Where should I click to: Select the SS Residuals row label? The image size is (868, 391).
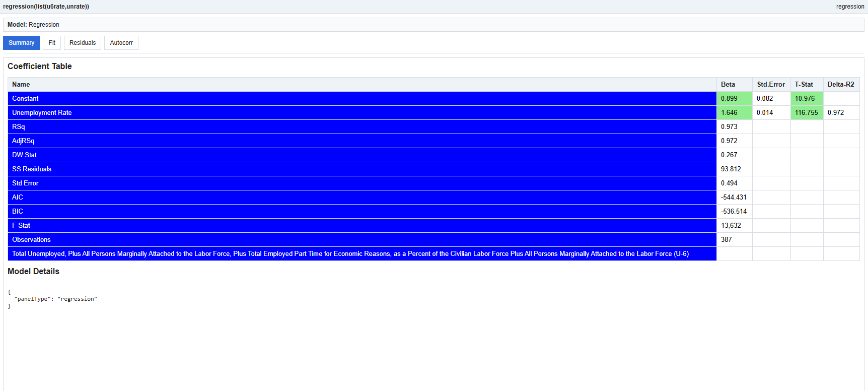(362, 169)
